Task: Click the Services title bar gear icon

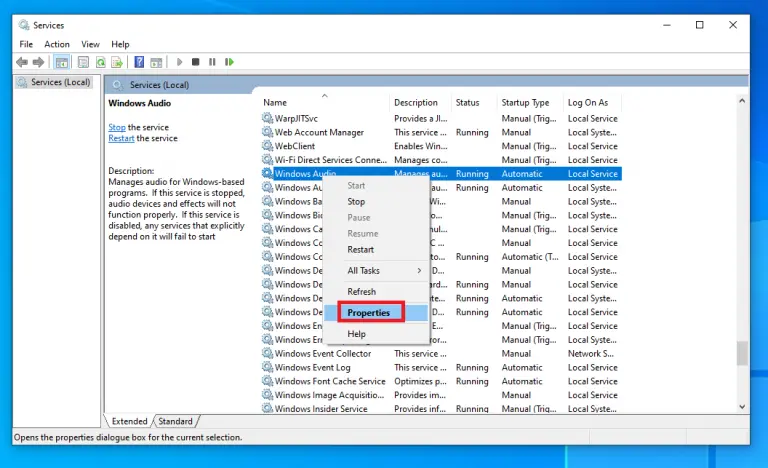Action: (x=24, y=25)
